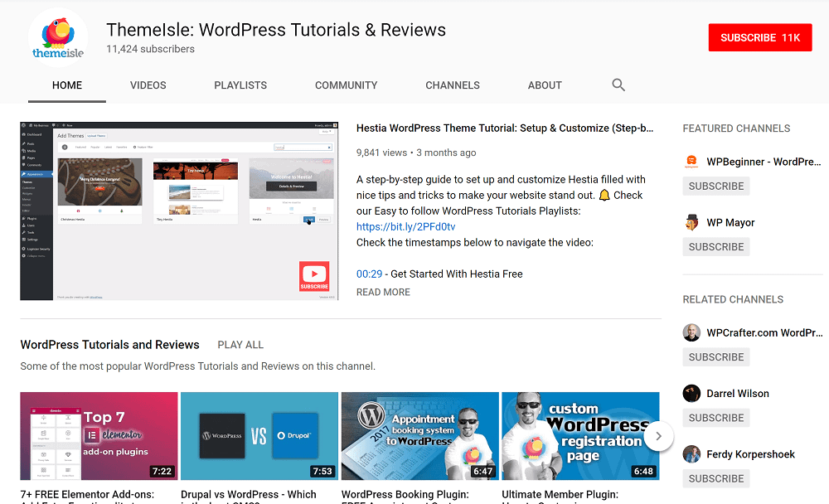This screenshot has width=829, height=504.
Task: Switch to the VIDEOS tab
Action: click(x=148, y=85)
